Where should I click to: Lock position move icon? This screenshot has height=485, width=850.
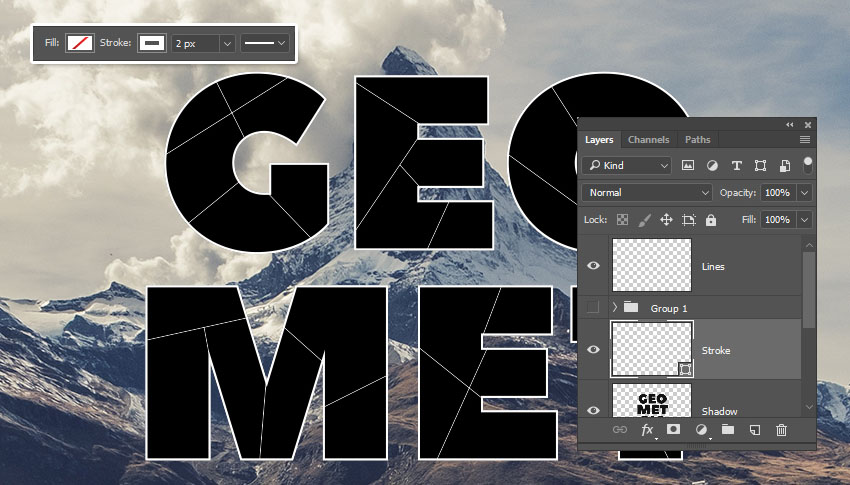(666, 219)
